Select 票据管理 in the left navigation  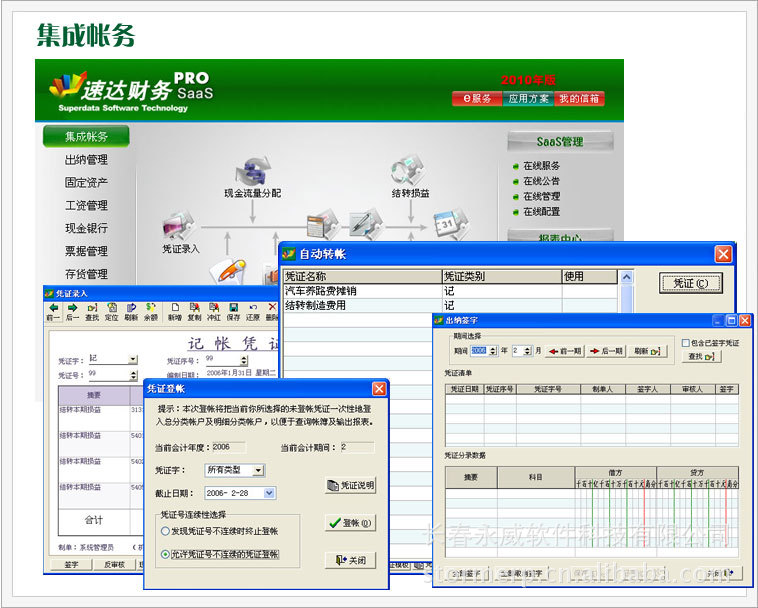(x=86, y=251)
